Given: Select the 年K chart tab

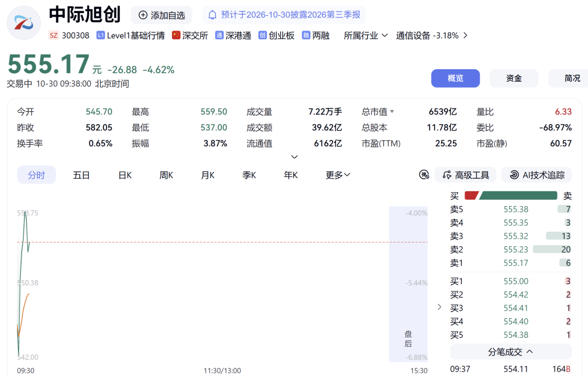Looking at the screenshot, I should click(291, 175).
